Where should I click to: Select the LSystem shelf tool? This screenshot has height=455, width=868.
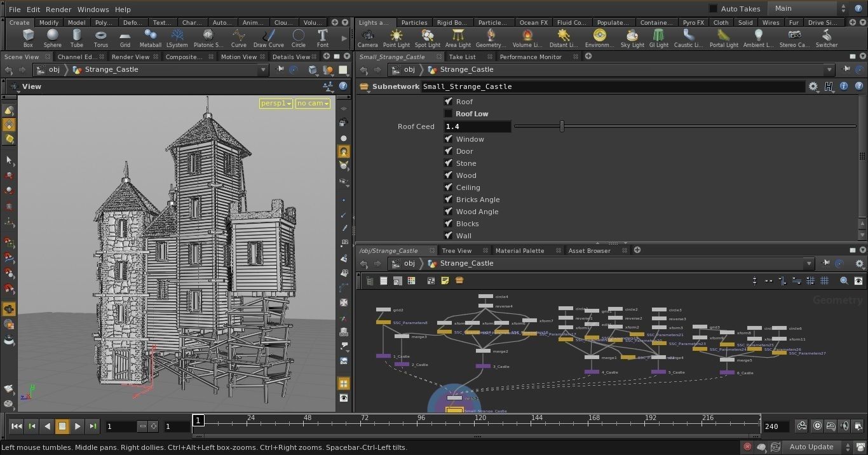click(177, 38)
